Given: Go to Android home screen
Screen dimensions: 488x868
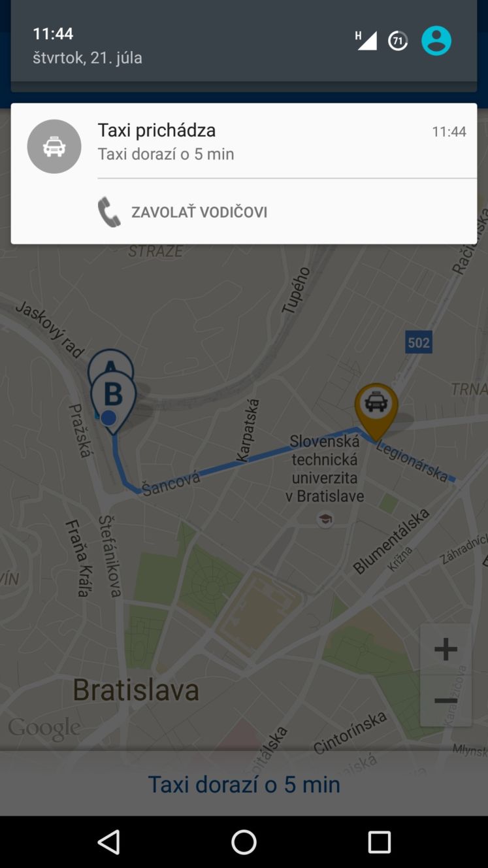Looking at the screenshot, I should click(244, 842).
